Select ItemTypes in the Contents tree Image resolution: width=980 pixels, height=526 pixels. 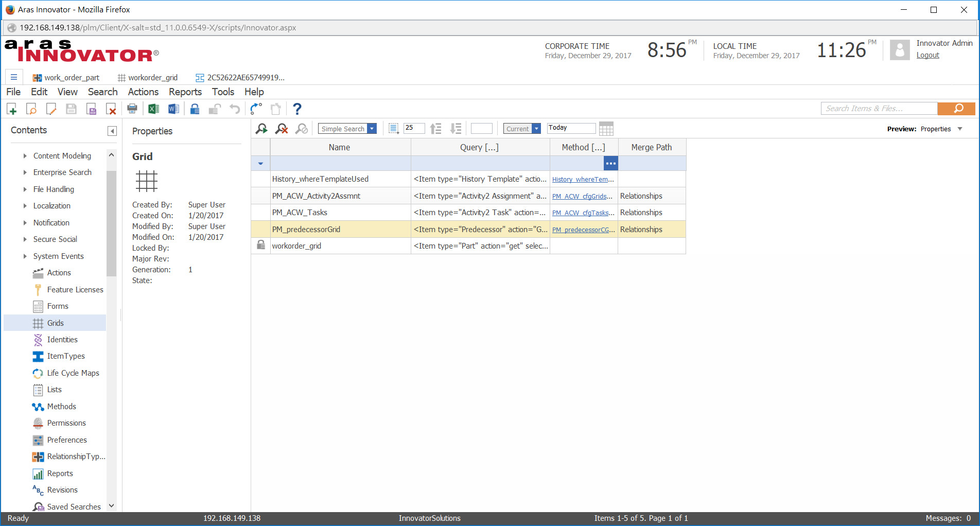click(66, 356)
